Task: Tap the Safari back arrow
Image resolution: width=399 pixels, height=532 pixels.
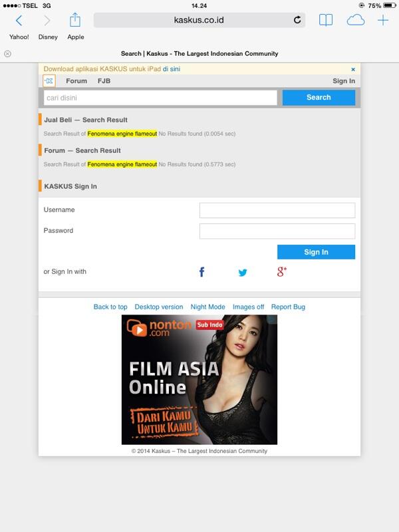Action: 19,21
